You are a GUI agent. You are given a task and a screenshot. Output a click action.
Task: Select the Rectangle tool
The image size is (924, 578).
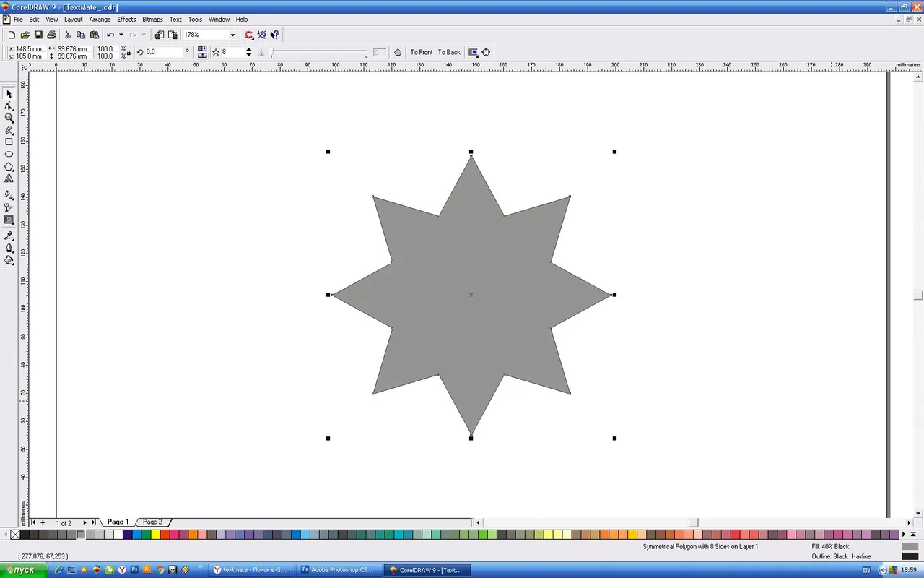(x=9, y=142)
